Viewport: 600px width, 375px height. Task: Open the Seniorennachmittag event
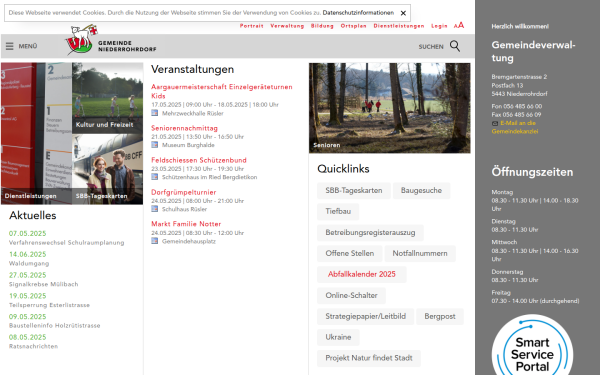184,128
